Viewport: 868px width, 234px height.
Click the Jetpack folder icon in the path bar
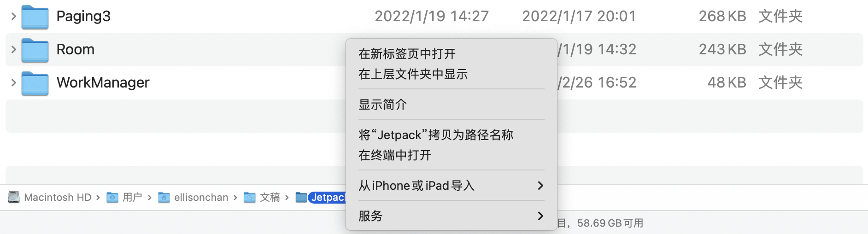301,198
